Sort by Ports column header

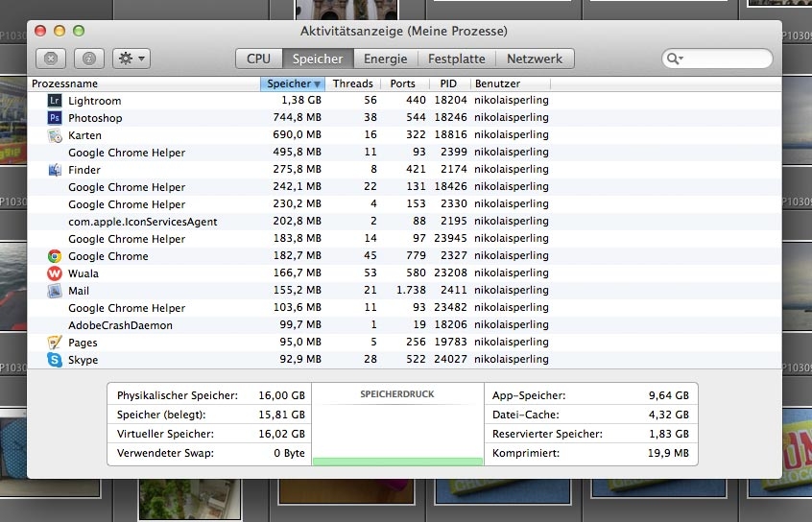(x=403, y=83)
